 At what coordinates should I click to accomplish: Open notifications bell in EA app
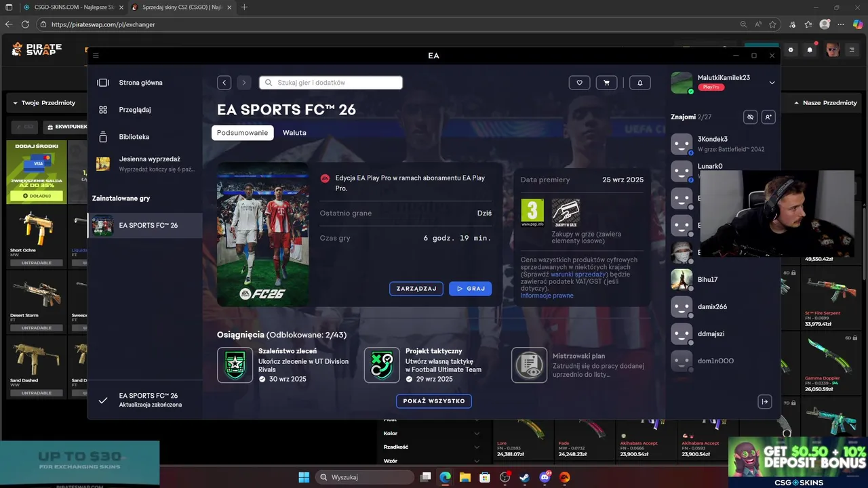[639, 83]
